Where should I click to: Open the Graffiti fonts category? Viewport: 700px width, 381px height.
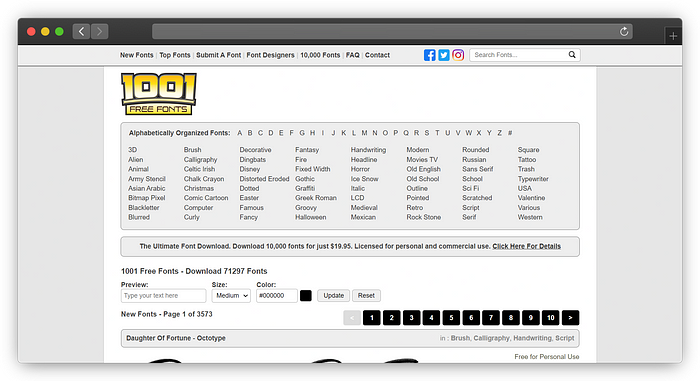point(305,188)
